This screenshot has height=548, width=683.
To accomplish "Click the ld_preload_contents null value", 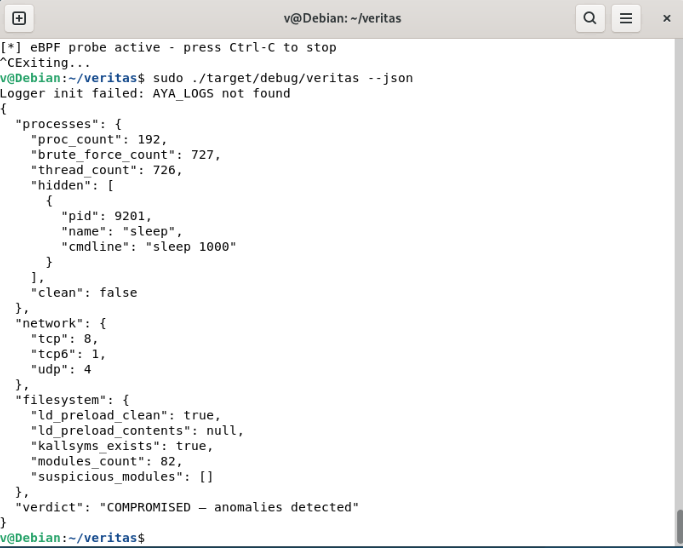I will (x=221, y=431).
